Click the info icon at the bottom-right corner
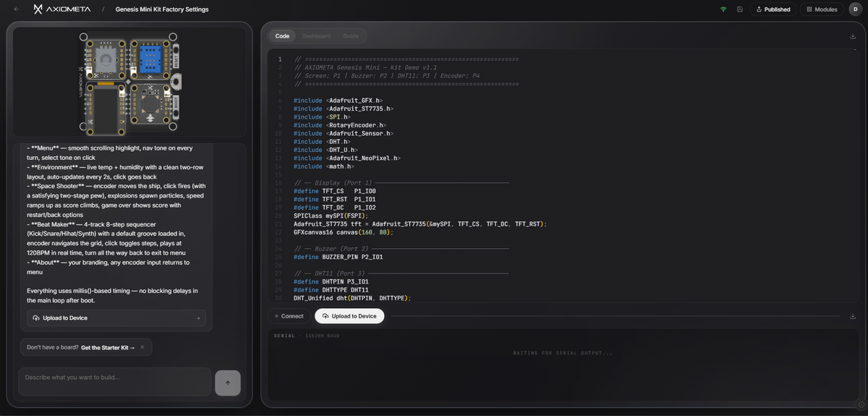The width and height of the screenshot is (868, 416). [861, 404]
